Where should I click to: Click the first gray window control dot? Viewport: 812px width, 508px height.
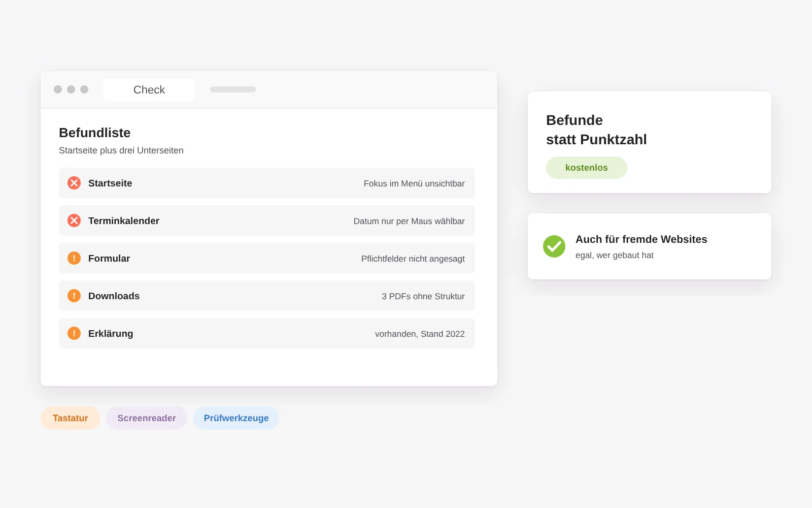[58, 89]
